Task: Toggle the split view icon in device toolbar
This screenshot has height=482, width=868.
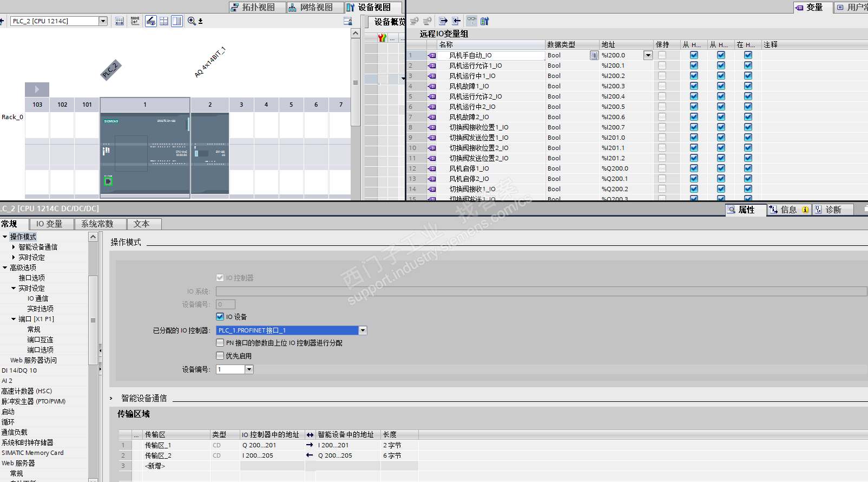Action: pos(177,21)
